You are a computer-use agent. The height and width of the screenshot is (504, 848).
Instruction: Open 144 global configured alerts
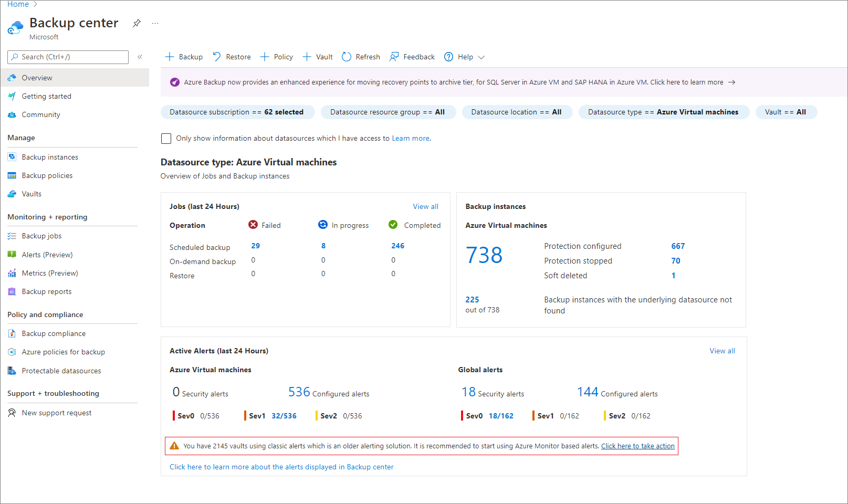588,392
